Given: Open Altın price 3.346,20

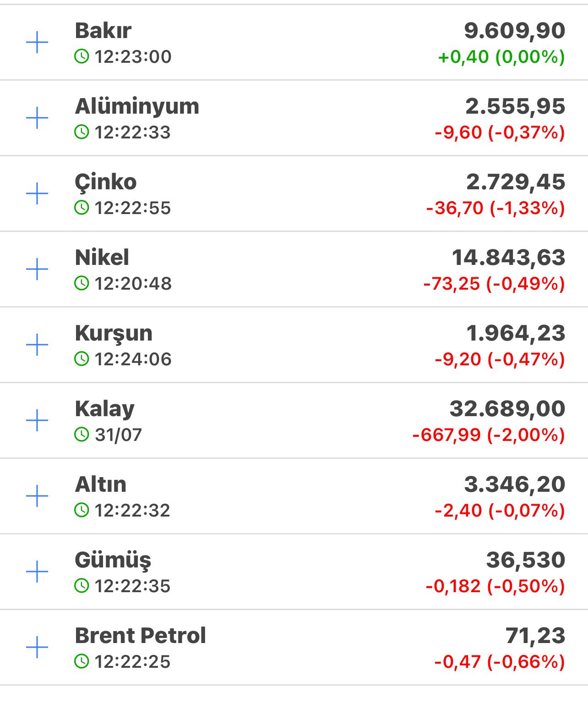Looking at the screenshot, I should click(515, 484).
